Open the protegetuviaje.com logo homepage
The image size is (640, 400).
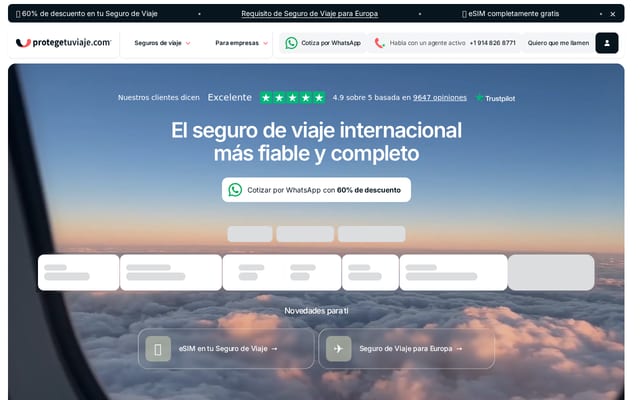[x=63, y=42]
